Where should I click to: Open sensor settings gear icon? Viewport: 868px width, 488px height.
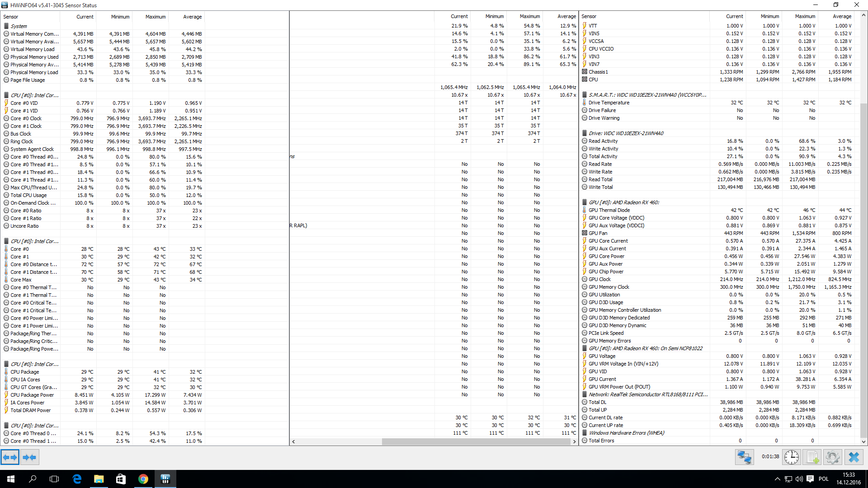point(832,457)
